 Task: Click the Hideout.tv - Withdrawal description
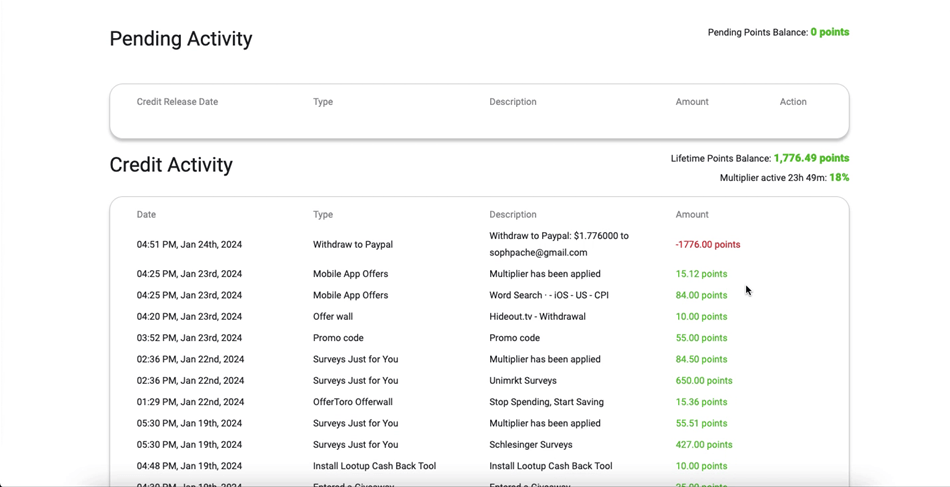(537, 316)
